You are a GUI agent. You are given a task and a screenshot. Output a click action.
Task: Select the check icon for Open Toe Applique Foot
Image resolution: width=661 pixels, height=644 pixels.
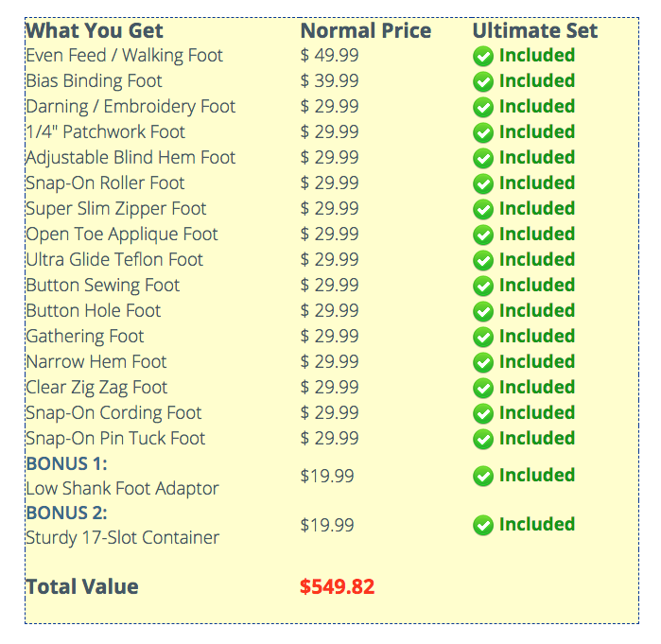point(483,235)
